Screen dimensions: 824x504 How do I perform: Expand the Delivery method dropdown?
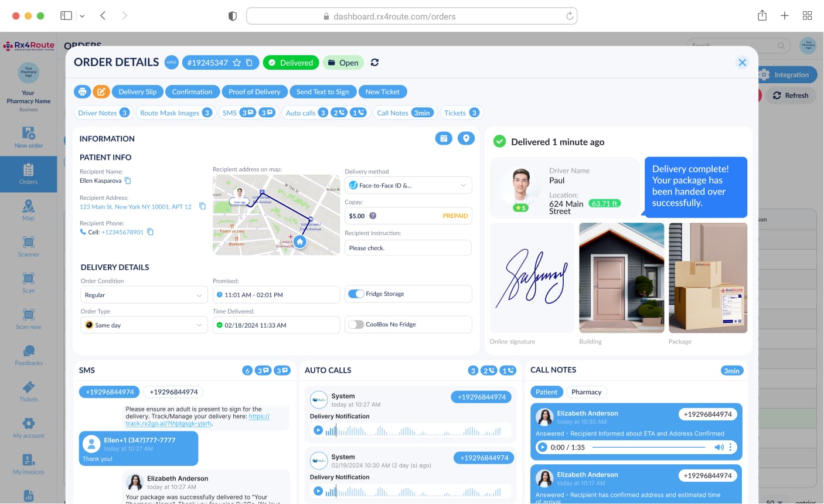(463, 185)
